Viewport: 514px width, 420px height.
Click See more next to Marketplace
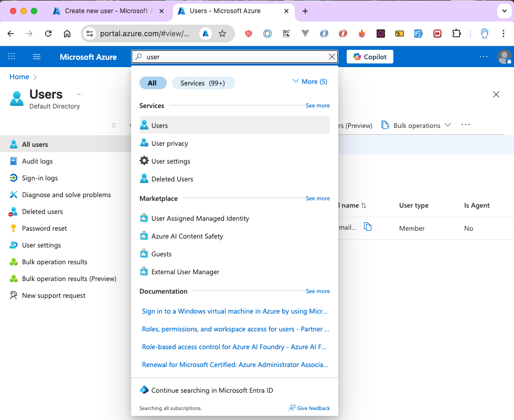[x=318, y=198]
